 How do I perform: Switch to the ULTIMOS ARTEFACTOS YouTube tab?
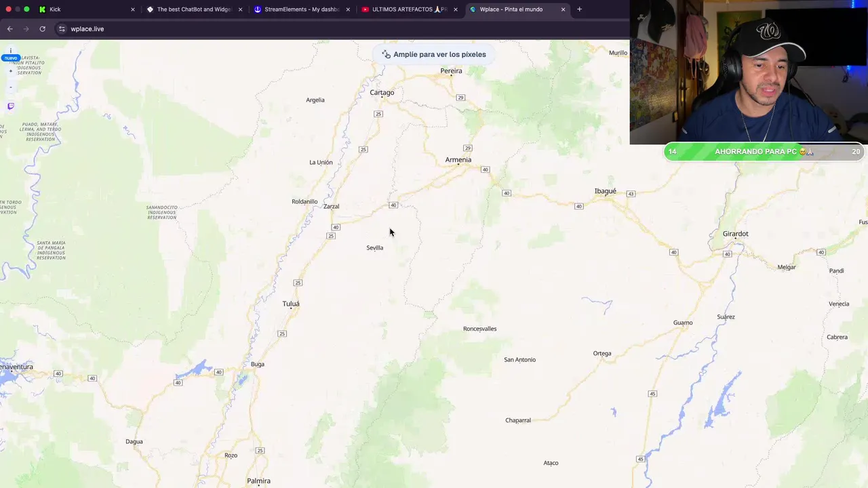pos(410,9)
